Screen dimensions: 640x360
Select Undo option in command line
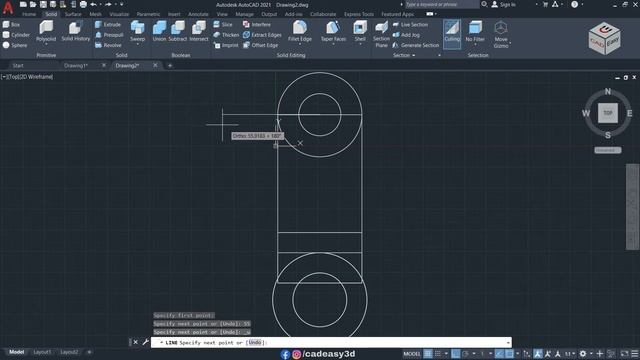tap(255, 342)
